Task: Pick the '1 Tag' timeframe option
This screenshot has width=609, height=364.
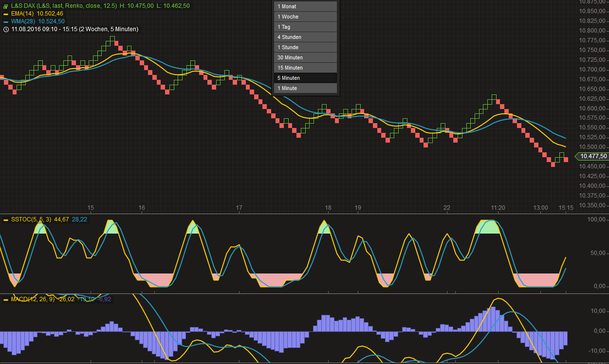Action: click(x=305, y=27)
